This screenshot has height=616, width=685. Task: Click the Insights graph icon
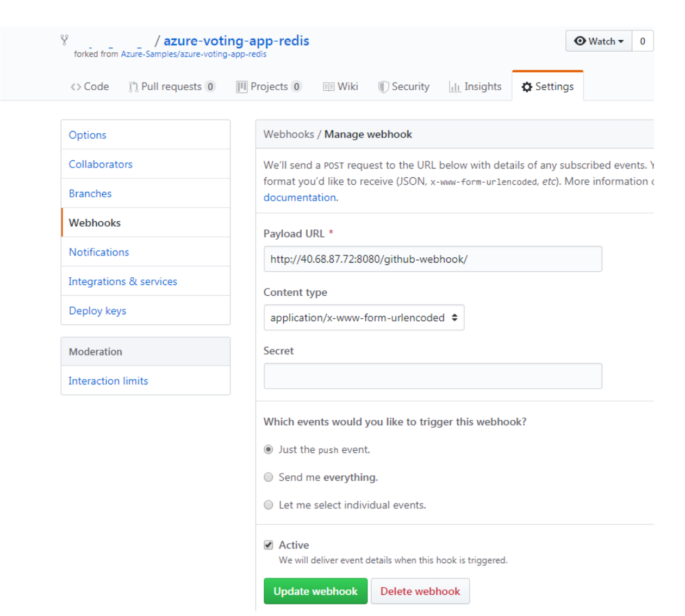click(x=455, y=86)
